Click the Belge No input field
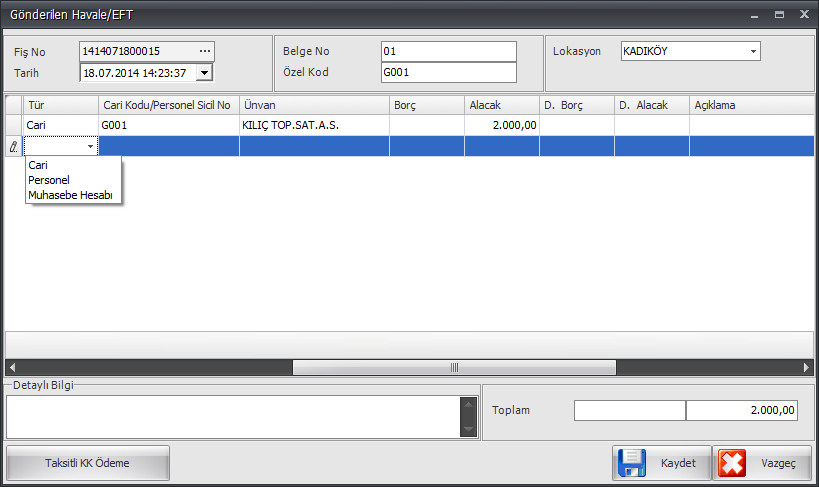 tap(449, 51)
